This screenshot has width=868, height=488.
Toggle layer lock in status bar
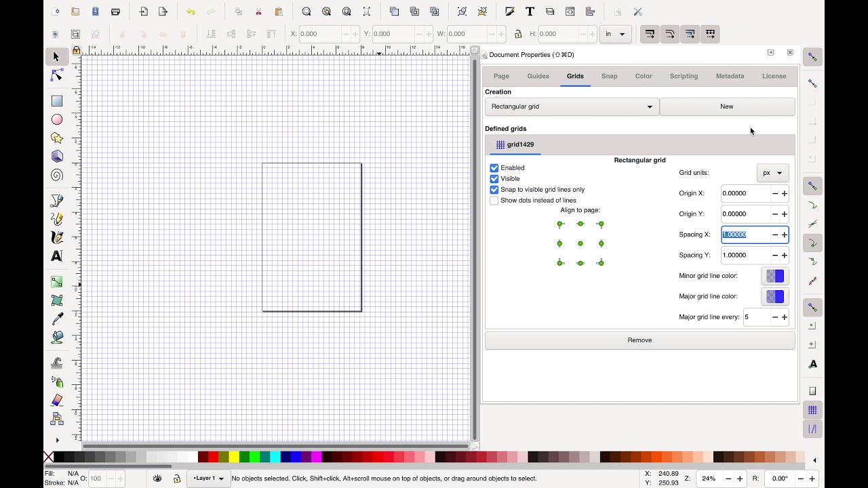[x=176, y=479]
